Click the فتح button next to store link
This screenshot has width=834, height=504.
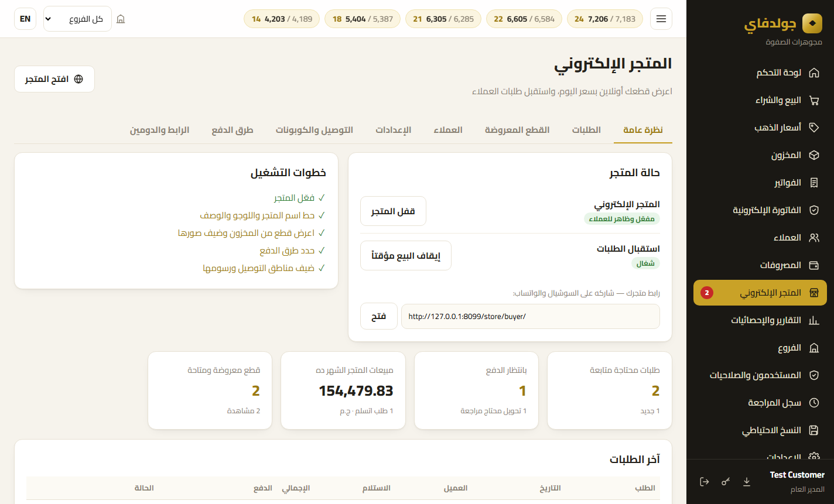pos(379,316)
